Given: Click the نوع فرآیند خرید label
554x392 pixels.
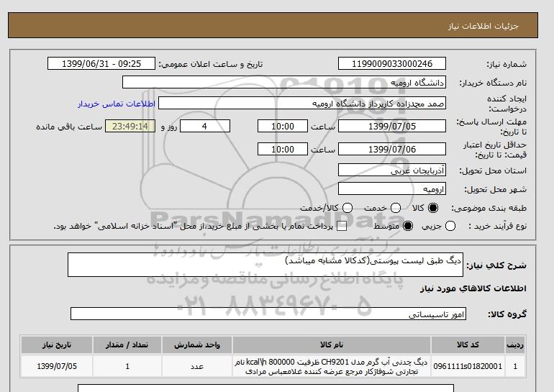Looking at the screenshot, I should [x=497, y=227].
